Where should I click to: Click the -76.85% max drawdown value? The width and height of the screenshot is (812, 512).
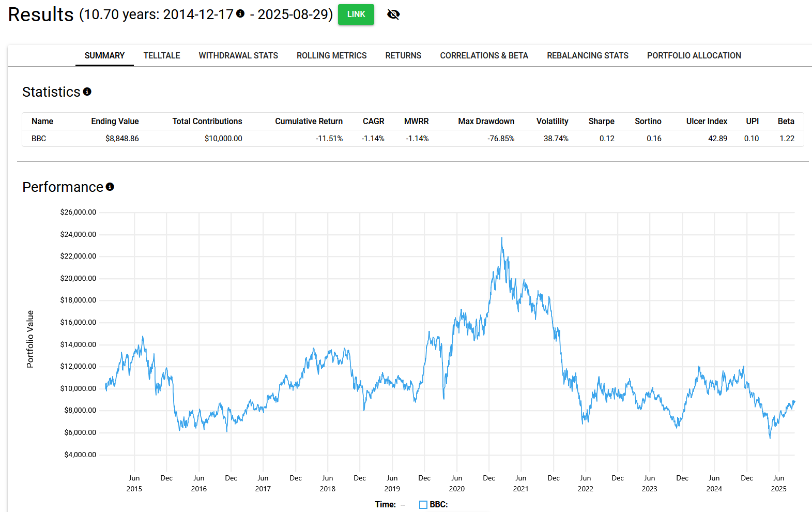501,139
